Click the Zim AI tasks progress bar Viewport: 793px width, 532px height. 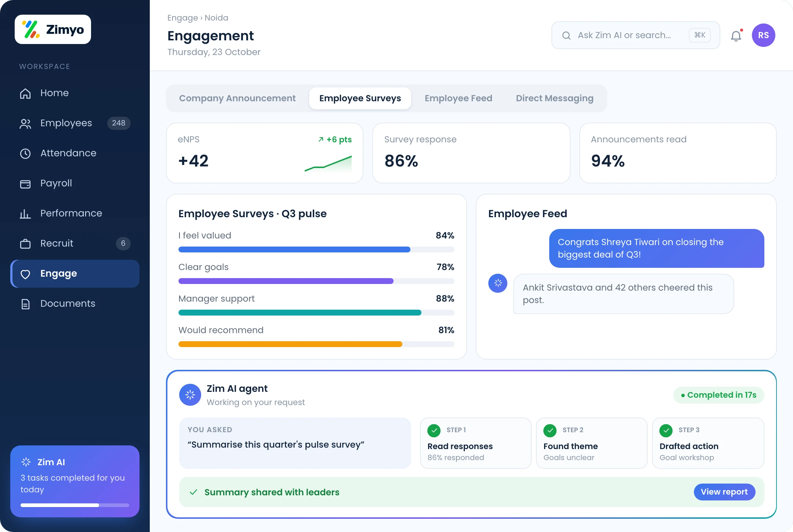[75, 505]
